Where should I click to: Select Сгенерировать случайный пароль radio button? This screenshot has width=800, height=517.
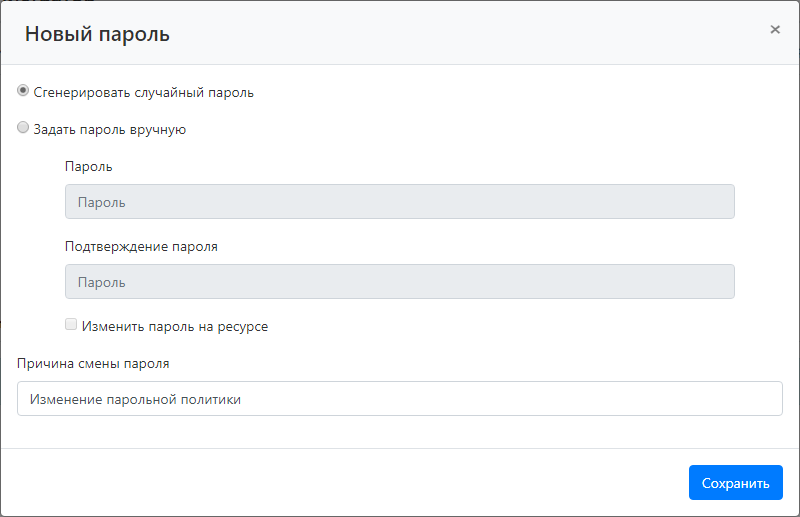(23, 91)
